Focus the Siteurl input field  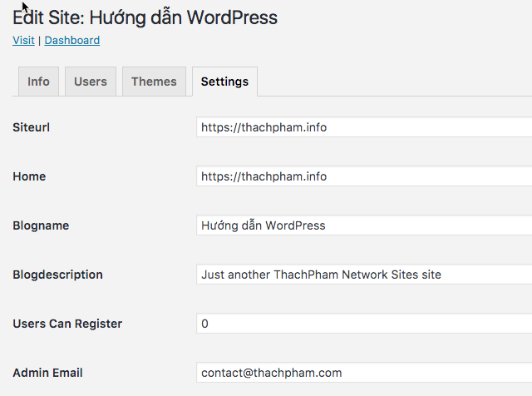[364, 127]
